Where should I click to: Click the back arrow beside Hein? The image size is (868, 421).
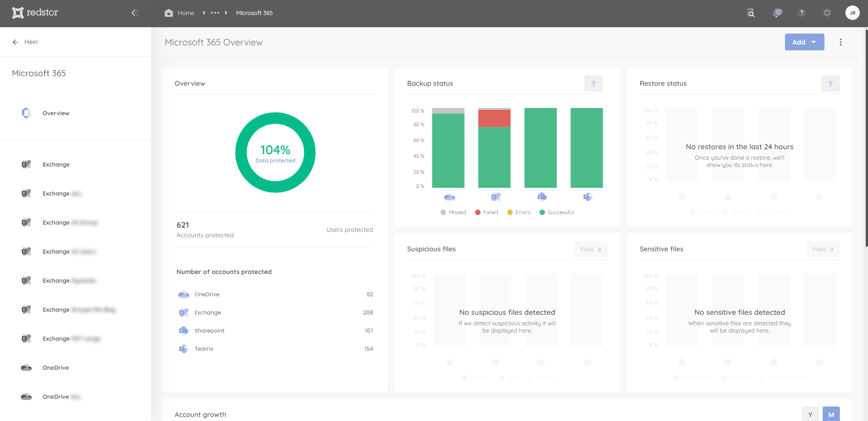click(x=15, y=42)
